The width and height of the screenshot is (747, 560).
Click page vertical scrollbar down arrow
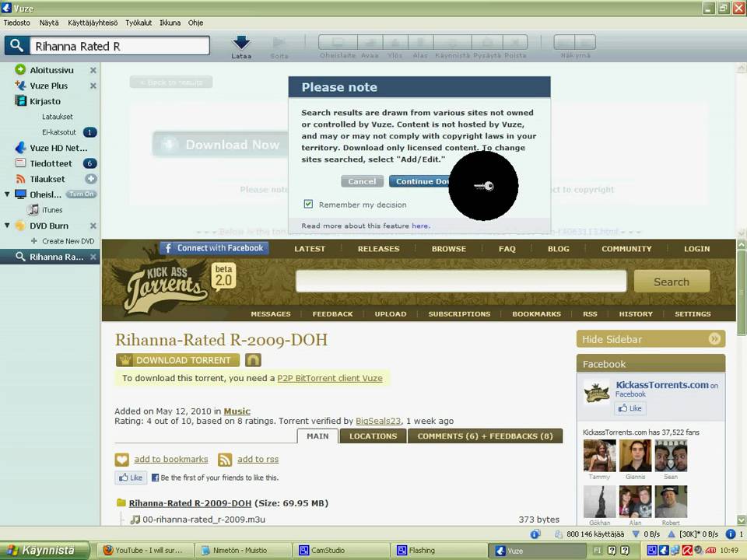(x=742, y=520)
